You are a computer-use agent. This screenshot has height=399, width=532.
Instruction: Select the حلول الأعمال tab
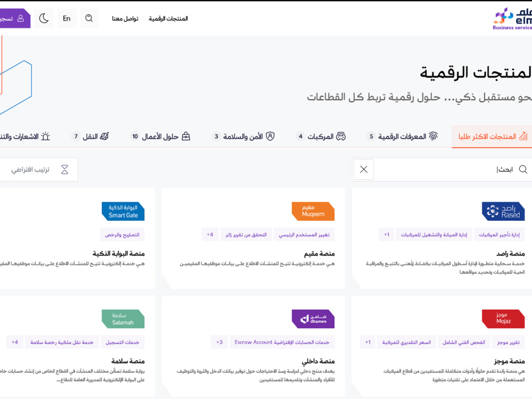click(x=160, y=136)
